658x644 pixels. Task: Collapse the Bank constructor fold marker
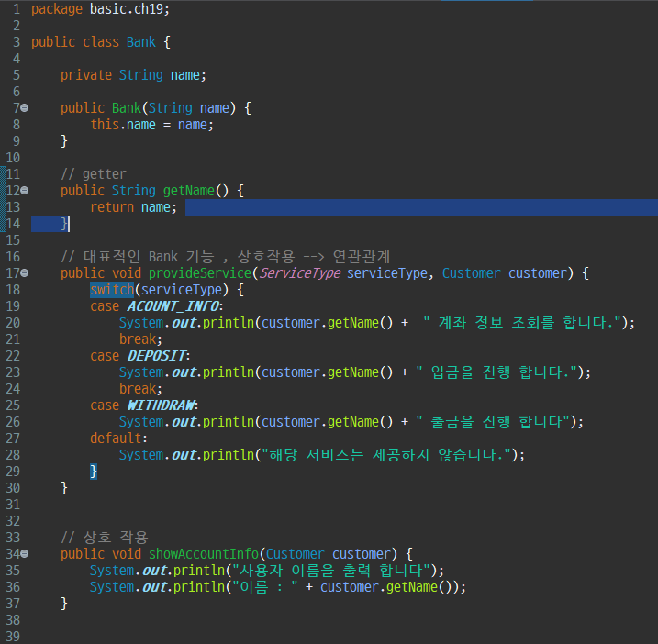coord(25,108)
